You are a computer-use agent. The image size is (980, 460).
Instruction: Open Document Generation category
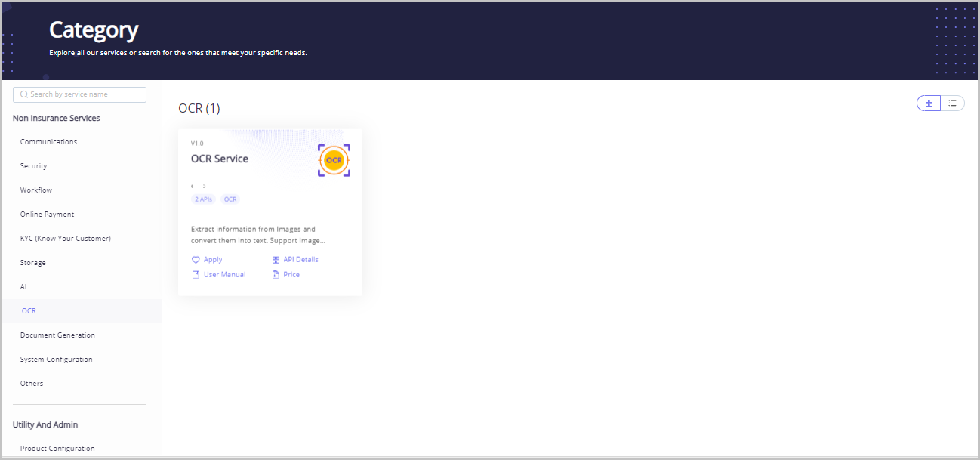57,335
